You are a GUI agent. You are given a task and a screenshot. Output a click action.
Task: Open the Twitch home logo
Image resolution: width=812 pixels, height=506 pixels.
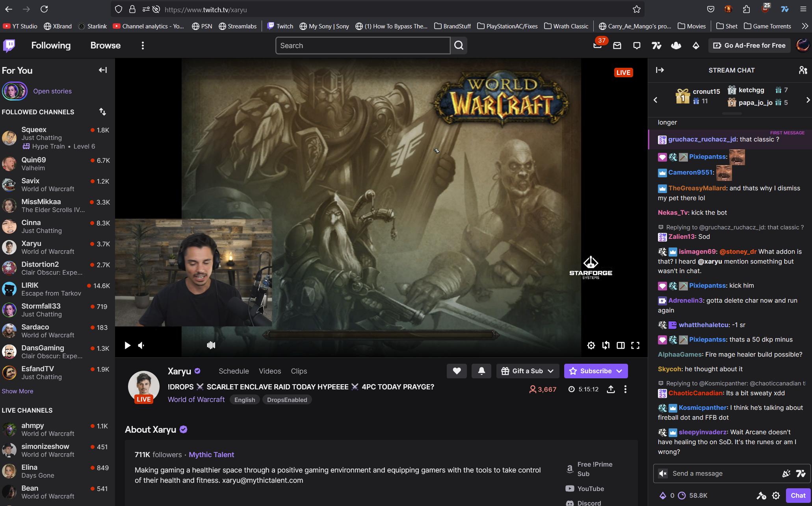pos(9,45)
